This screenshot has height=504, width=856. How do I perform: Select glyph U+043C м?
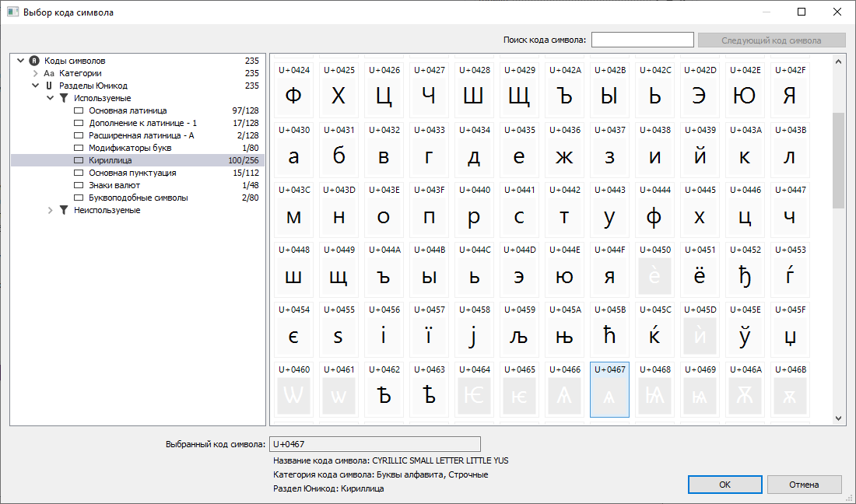[x=293, y=210]
